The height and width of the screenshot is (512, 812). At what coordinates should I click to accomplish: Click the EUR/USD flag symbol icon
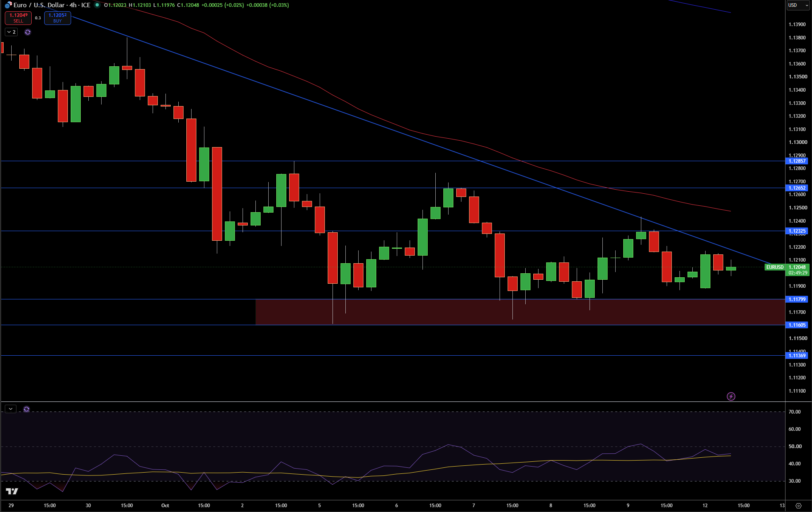point(8,5)
